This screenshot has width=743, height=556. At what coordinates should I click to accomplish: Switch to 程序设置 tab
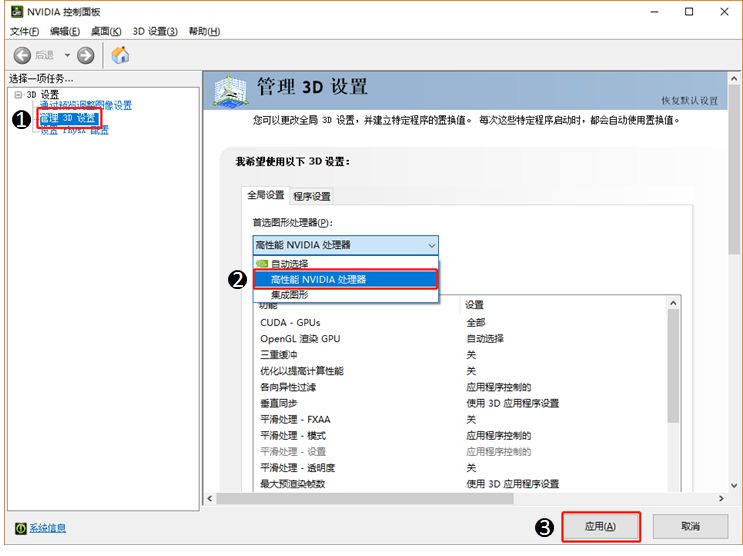coord(312,196)
